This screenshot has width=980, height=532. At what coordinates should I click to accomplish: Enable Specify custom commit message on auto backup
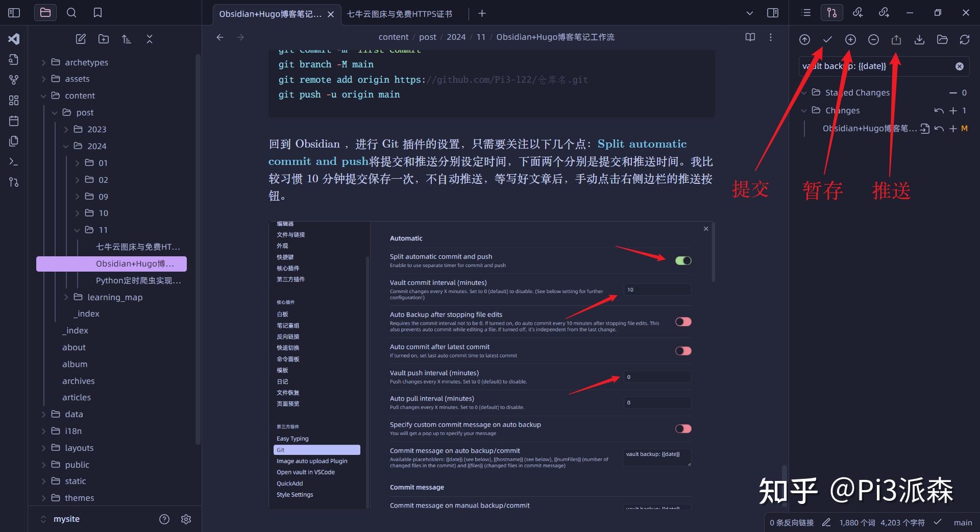(682, 429)
